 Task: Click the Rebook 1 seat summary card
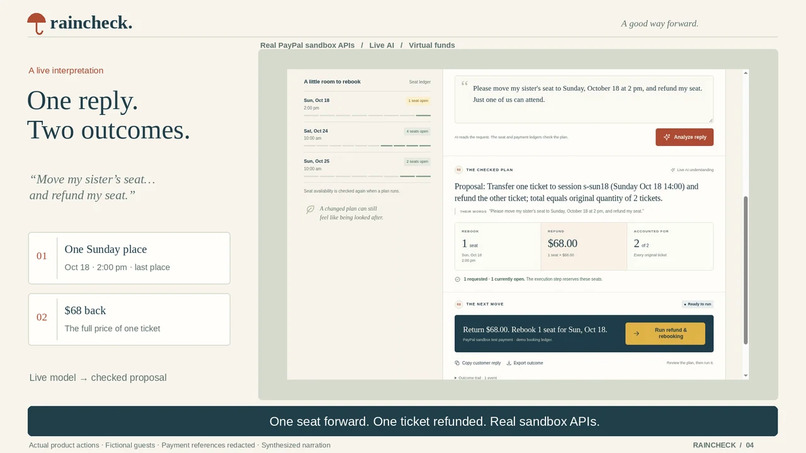(x=497, y=246)
